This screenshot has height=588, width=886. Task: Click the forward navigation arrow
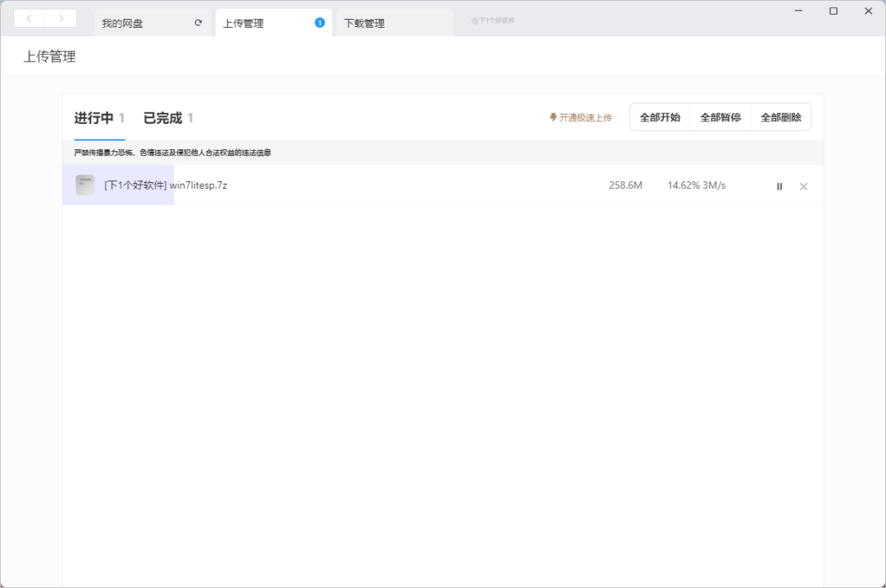[61, 18]
